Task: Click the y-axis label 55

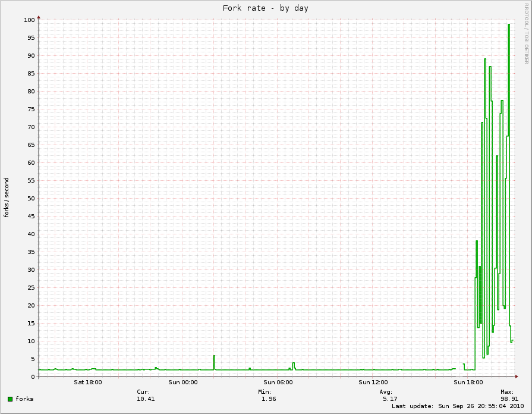Action: coord(31,181)
